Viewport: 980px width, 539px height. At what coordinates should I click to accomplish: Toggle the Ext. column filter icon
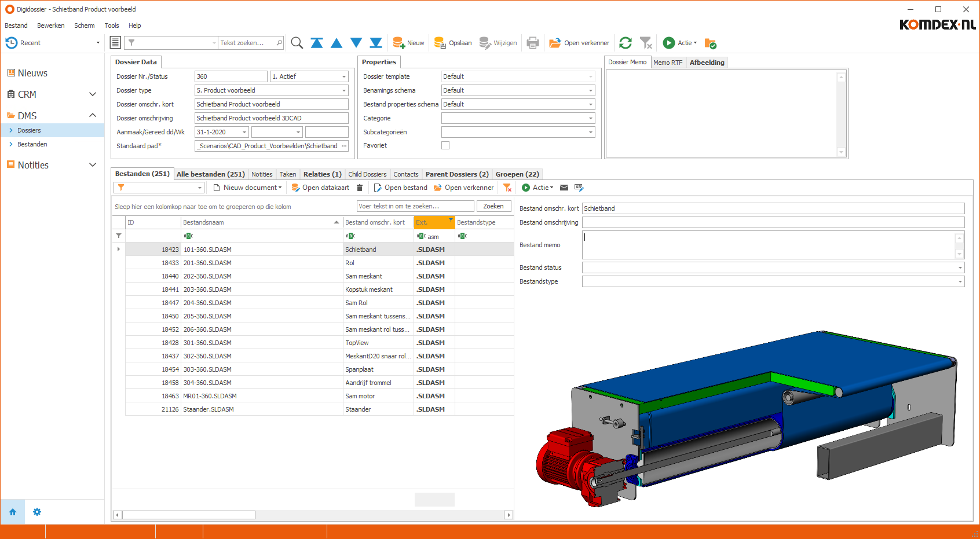451,221
